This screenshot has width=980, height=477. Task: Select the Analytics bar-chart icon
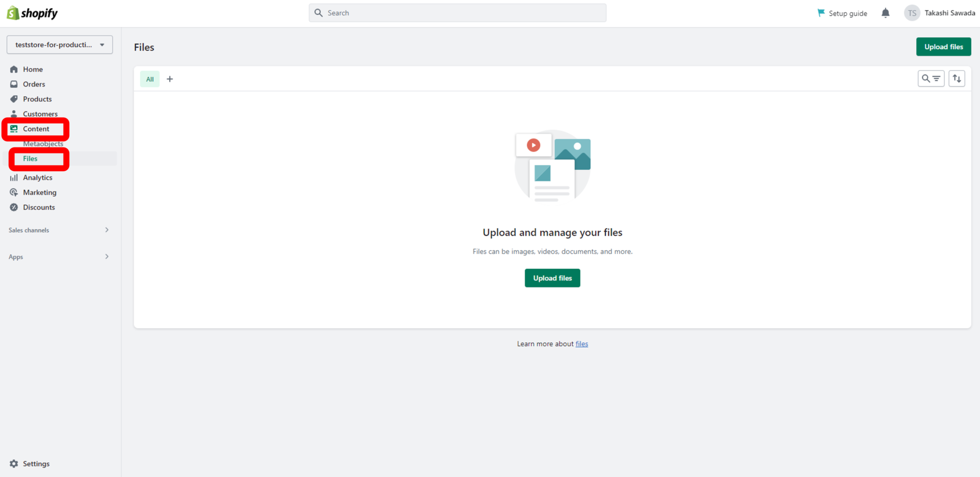[14, 177]
